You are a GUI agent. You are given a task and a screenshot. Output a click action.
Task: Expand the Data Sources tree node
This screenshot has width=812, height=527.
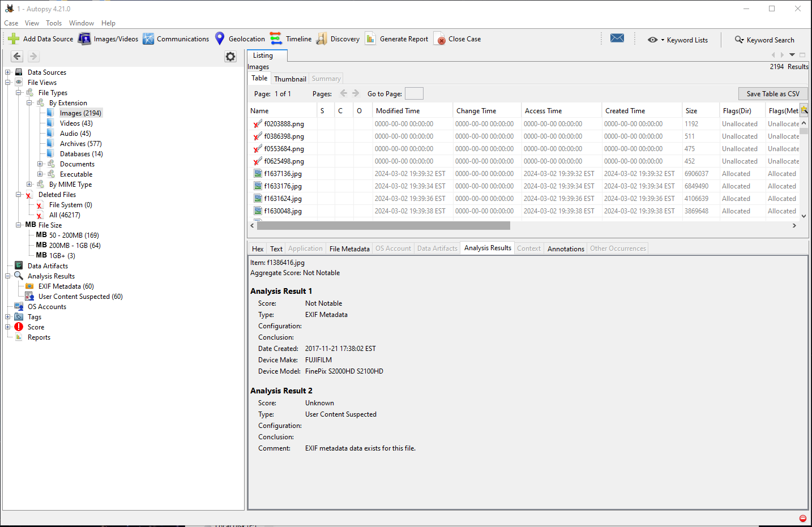coord(8,72)
